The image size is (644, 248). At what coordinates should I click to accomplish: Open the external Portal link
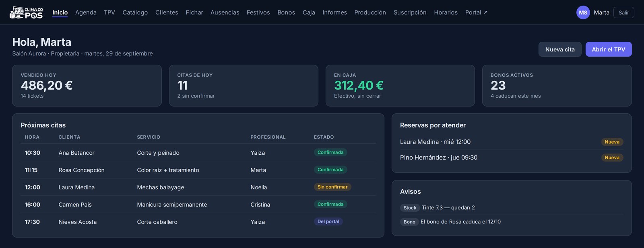click(x=477, y=12)
